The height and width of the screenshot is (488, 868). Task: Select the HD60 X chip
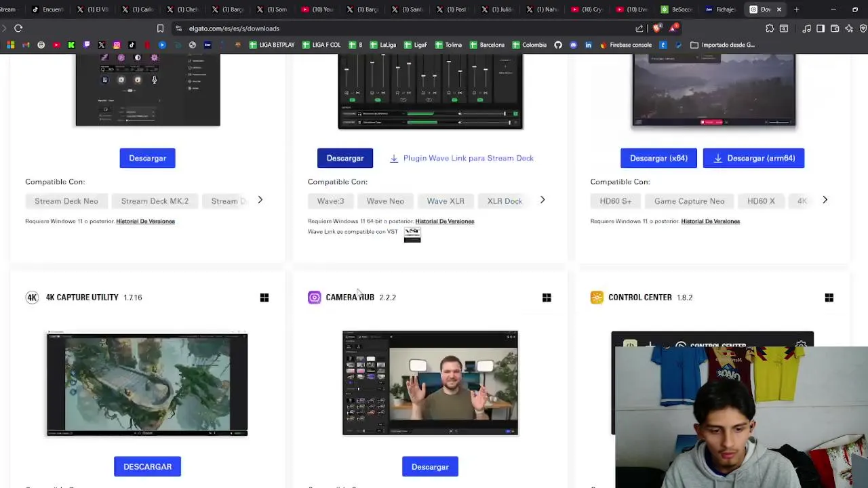pyautogui.click(x=761, y=201)
